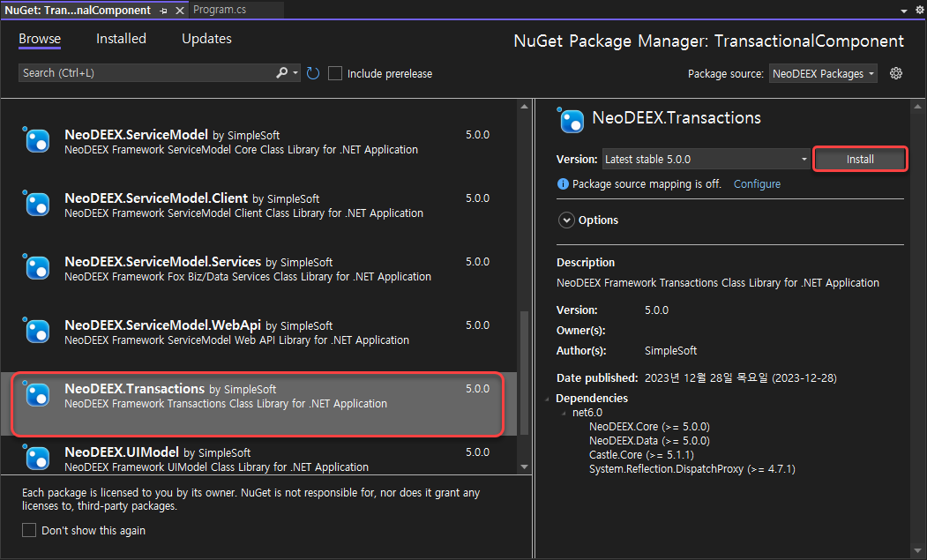Click details pane scroll down arrow
Screen dimensions: 927x560
coord(917,551)
